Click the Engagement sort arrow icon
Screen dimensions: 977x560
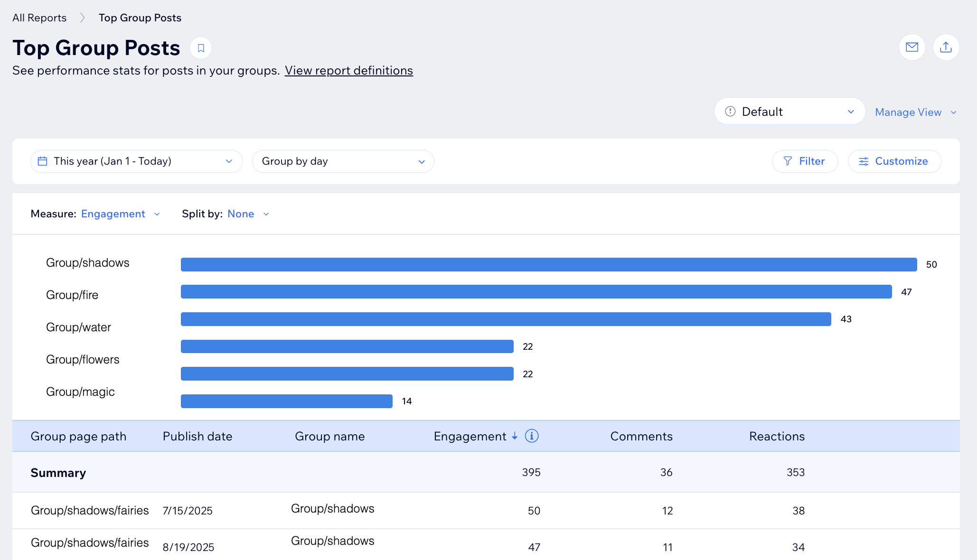point(515,436)
